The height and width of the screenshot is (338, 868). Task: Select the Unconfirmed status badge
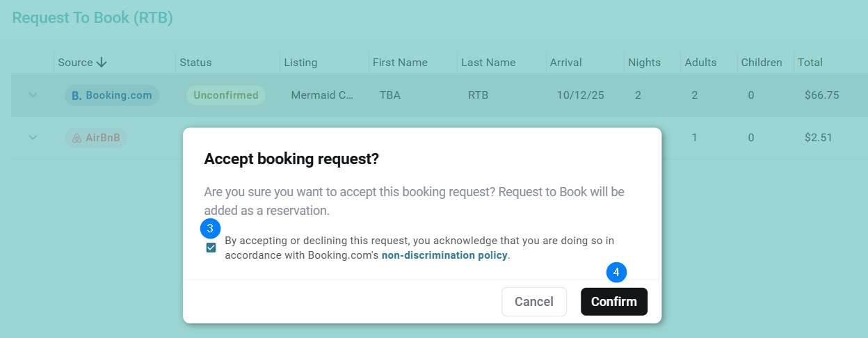pos(226,95)
